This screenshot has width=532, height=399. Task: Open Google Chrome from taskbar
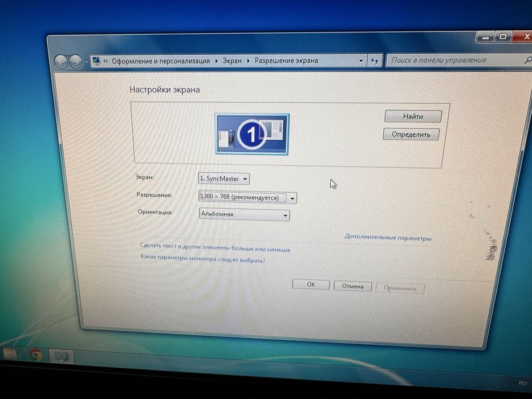tap(36, 355)
